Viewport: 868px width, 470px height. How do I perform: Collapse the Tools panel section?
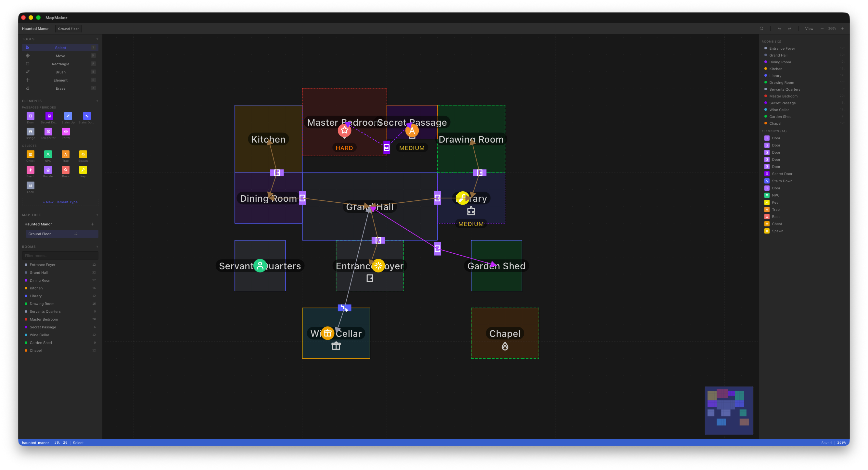tap(97, 39)
